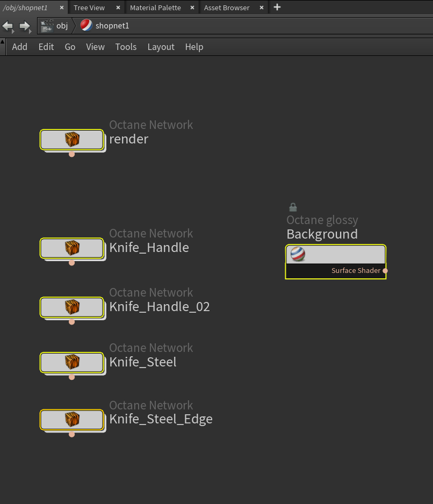Open the Add menu
433x504 pixels.
19,47
